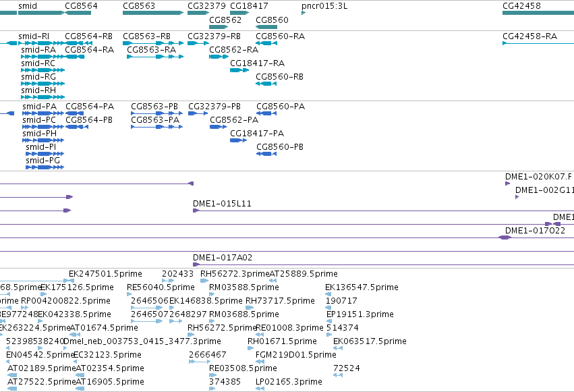Select the CG32379-PB protein feature
Viewport: 574px width, 392px height.
198,113
